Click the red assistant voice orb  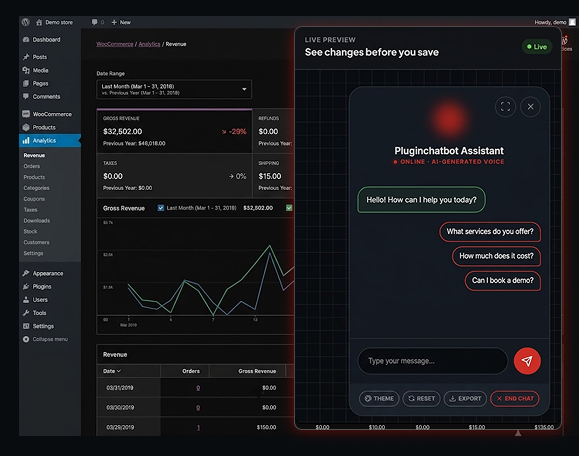coord(449,119)
